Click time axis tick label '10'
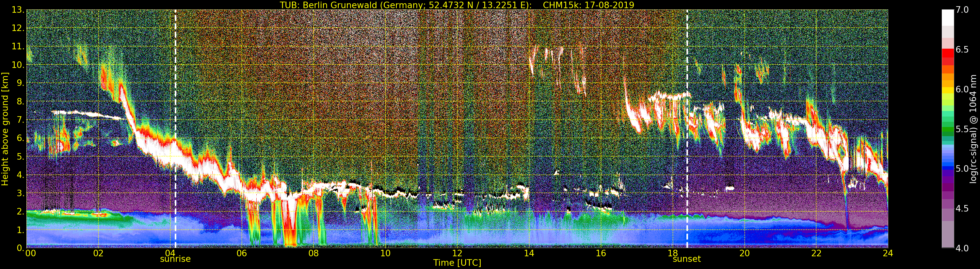 385,253
